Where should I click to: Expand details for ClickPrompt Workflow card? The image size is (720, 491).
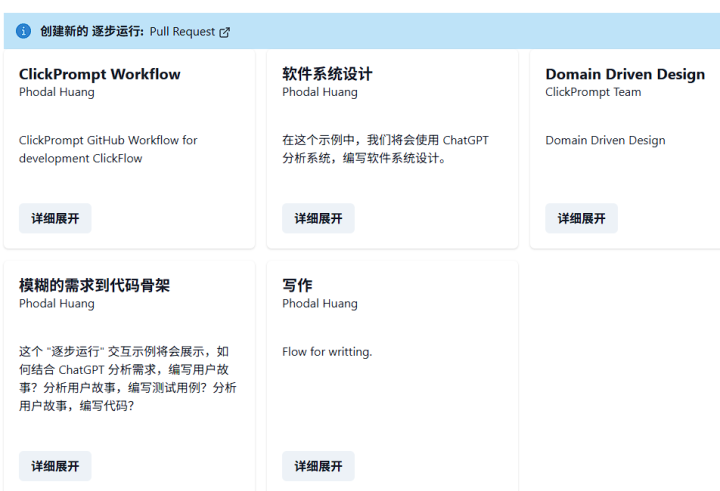coord(55,218)
